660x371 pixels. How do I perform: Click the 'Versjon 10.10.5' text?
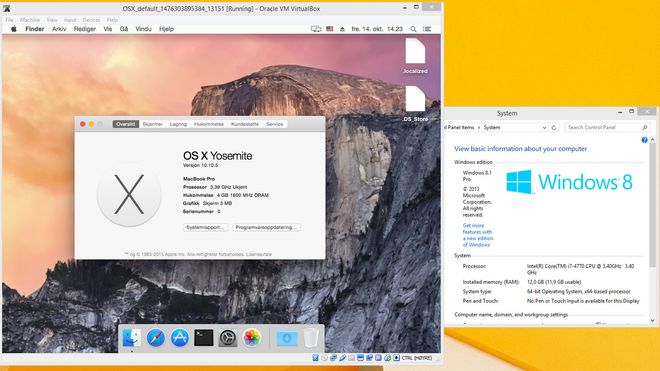pyautogui.click(x=200, y=165)
